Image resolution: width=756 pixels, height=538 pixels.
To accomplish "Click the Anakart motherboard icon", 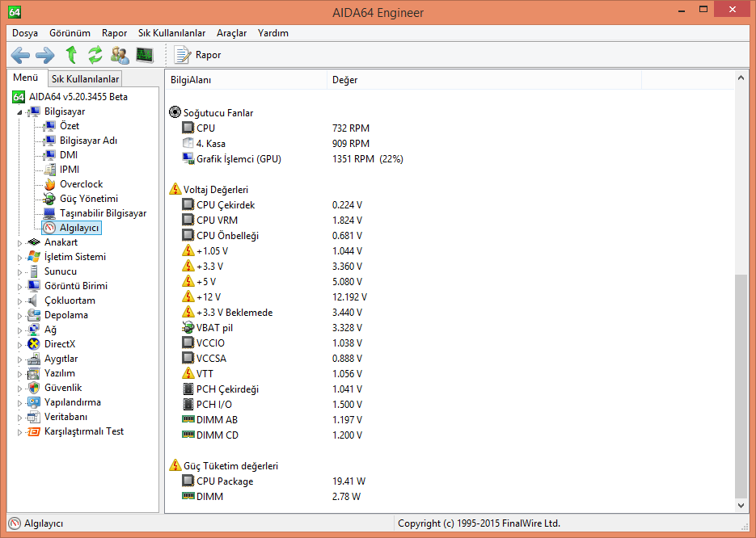I will coord(34,242).
